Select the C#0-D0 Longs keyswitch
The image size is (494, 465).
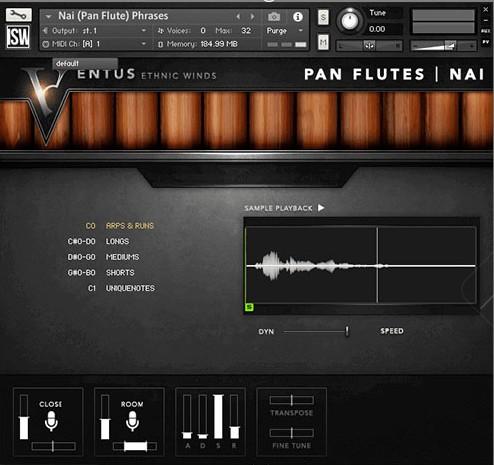click(98, 241)
